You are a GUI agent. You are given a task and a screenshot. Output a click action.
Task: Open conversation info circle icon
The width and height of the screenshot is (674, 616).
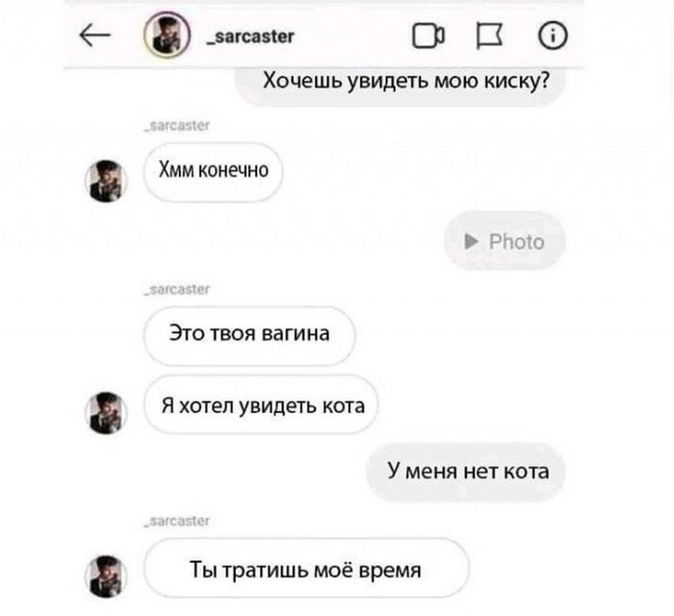553,36
